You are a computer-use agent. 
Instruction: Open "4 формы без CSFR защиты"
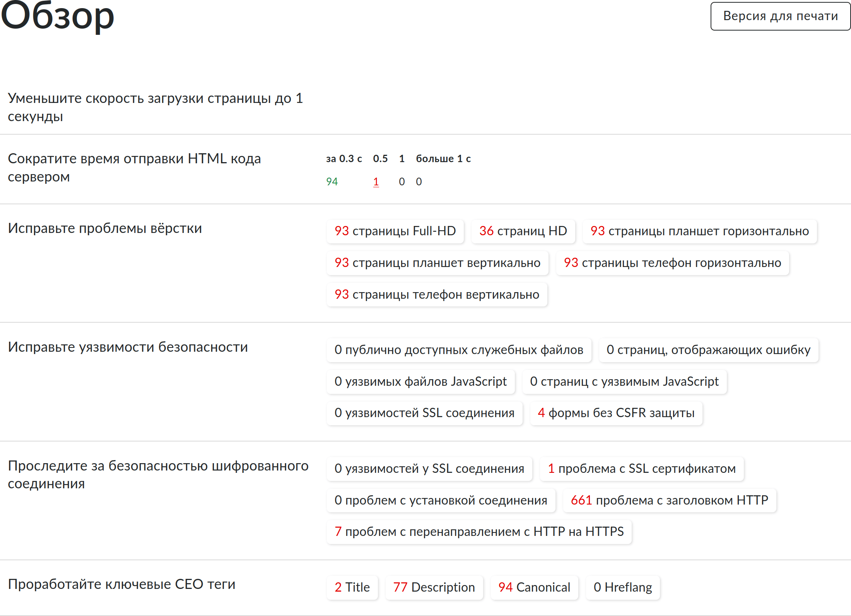(x=616, y=413)
